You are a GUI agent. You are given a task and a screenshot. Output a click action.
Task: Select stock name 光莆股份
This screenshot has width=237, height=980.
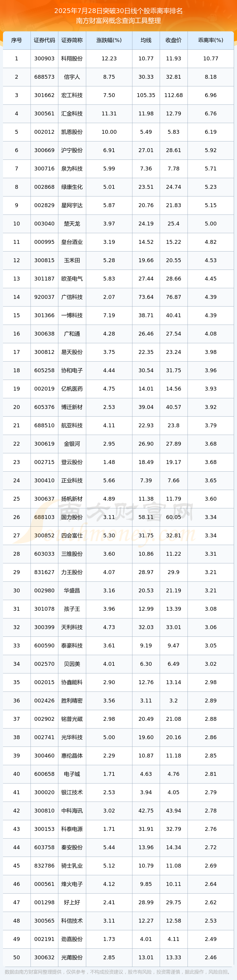[72, 958]
